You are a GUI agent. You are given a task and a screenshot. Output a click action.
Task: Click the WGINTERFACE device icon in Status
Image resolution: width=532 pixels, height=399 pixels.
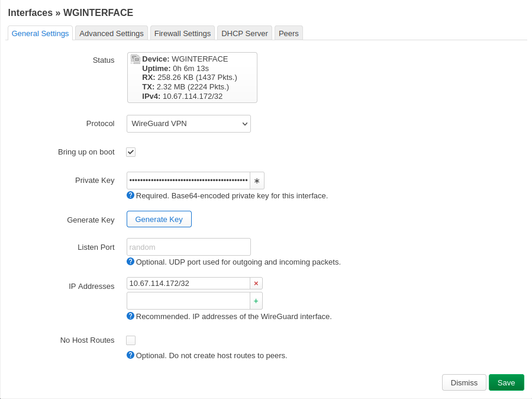point(136,59)
